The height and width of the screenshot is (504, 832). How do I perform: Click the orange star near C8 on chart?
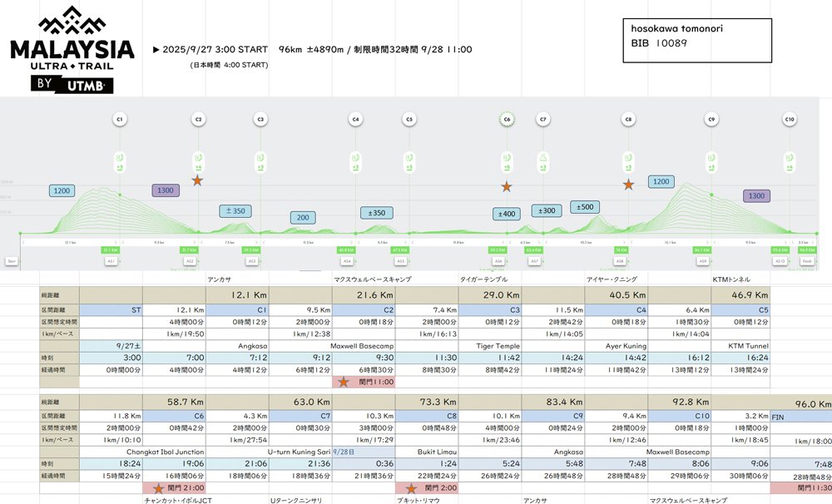click(628, 185)
